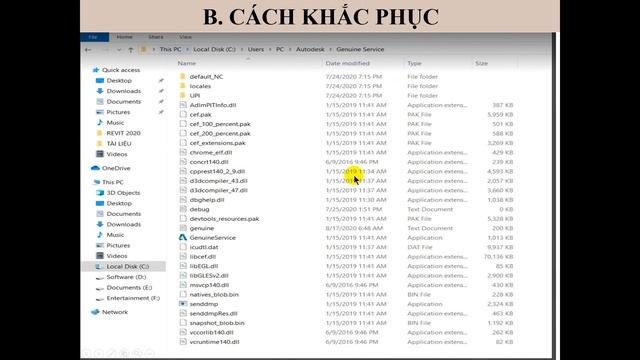This screenshot has height=360, width=640.
Task: Click the cef.pak file icon
Action: point(183,114)
